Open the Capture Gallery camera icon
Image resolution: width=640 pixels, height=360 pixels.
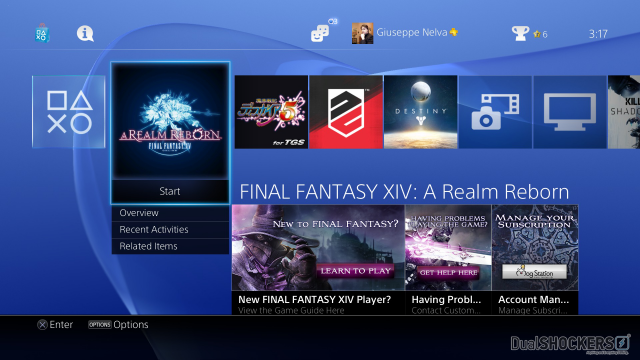[495, 112]
